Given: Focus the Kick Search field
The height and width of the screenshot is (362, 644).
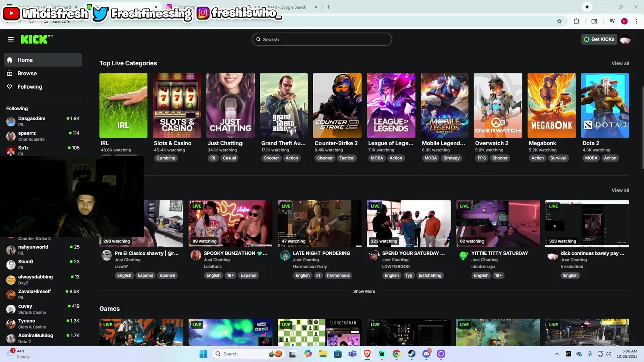Looking at the screenshot, I should pos(322,39).
